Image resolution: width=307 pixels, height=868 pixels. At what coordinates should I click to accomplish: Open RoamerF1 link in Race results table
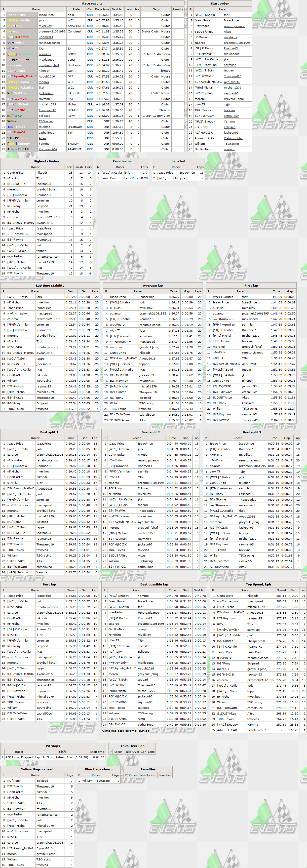click(x=46, y=37)
